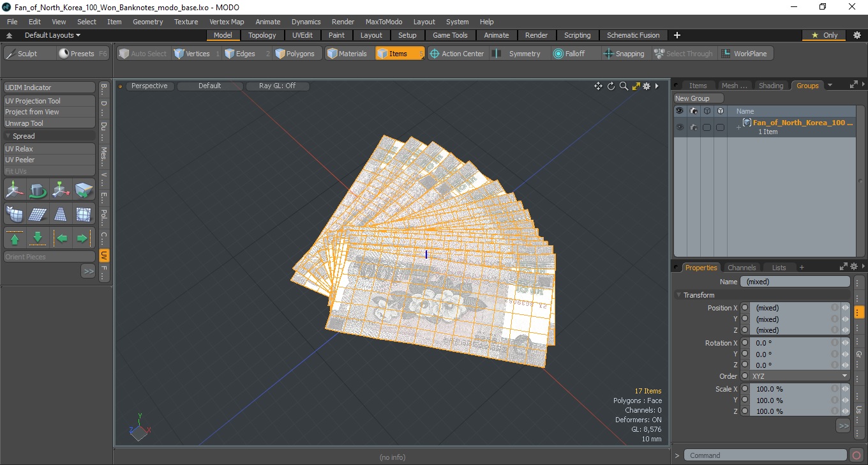Toggle Rotation X keyframe circle
This screenshot has width=868, height=465.
pos(745,343)
